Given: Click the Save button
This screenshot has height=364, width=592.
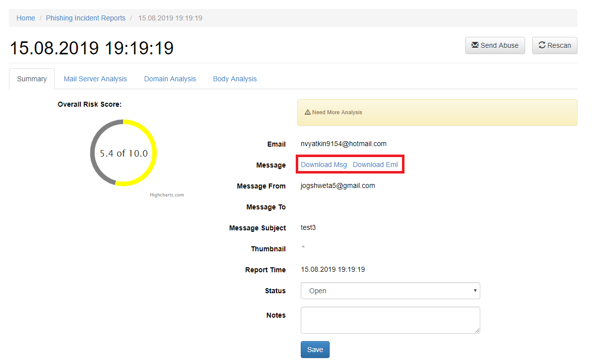Looking at the screenshot, I should 315,350.
